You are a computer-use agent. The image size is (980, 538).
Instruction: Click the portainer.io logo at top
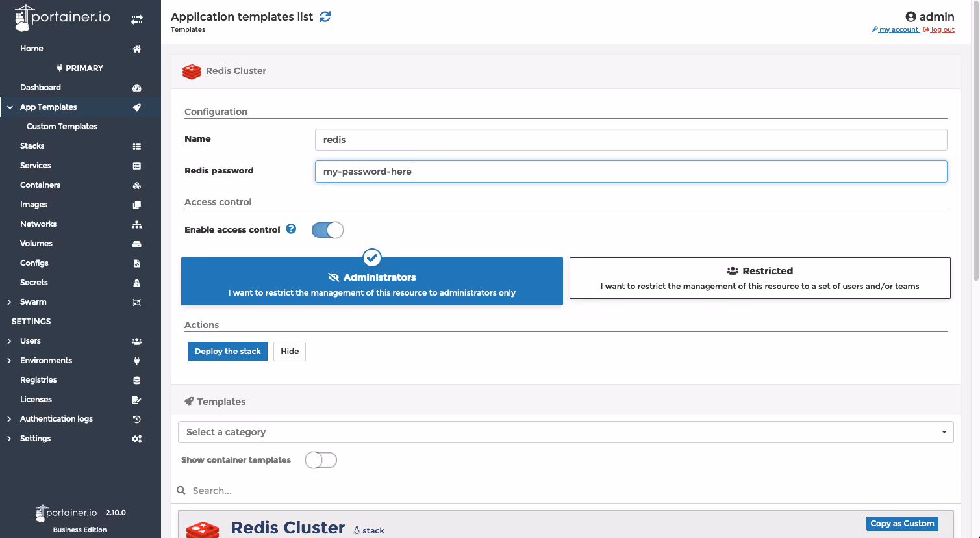[63, 18]
